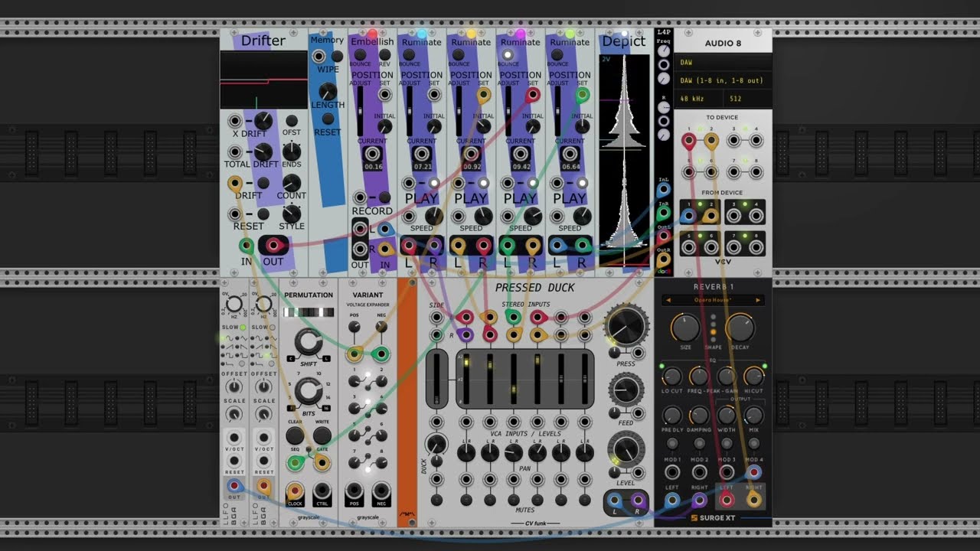
Task: Click the Reverb 1 DECAY knob
Action: pyautogui.click(x=740, y=328)
